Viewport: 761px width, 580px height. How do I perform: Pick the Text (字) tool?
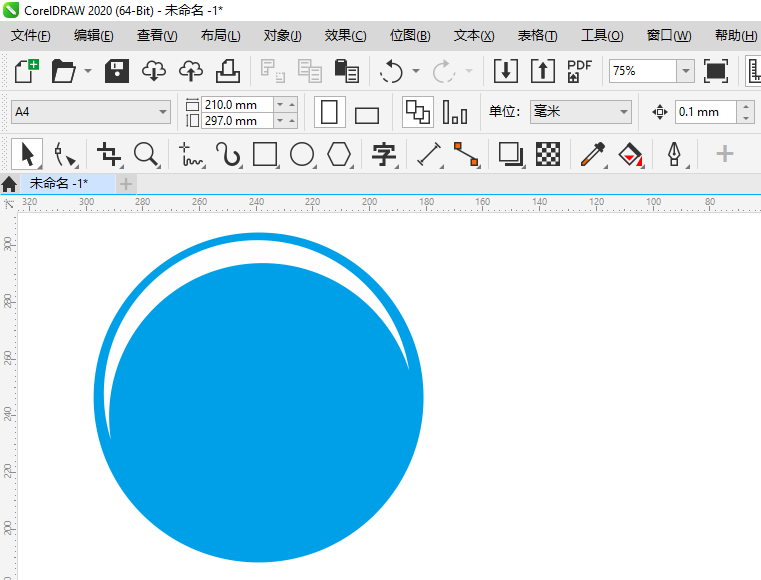click(384, 154)
